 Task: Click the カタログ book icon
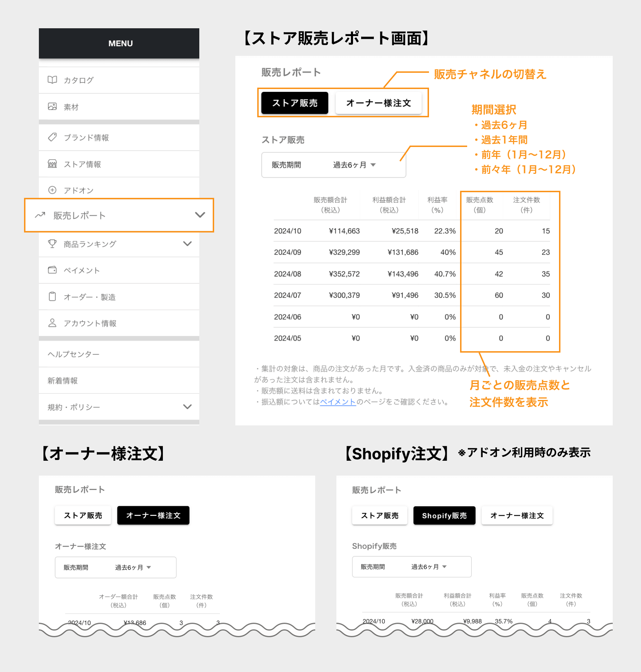(x=52, y=80)
